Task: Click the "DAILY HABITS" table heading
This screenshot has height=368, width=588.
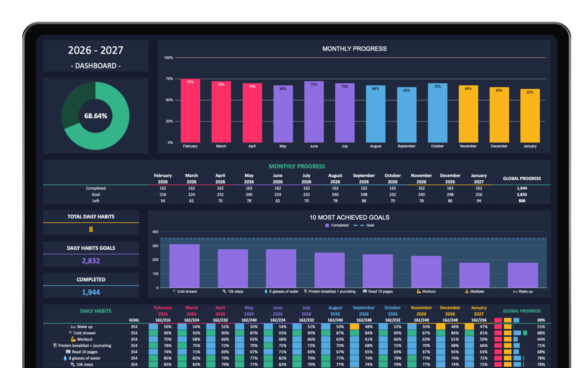Action: [x=96, y=311]
